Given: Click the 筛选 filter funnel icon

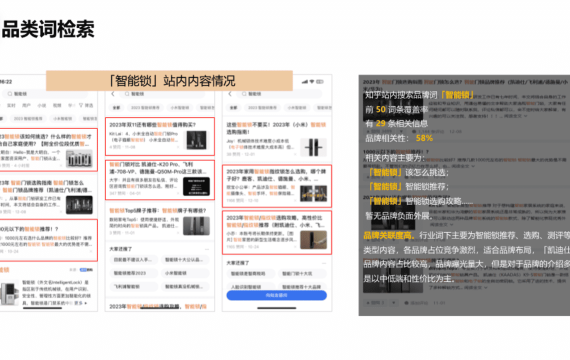Looking at the screenshot, I should coord(81,105).
